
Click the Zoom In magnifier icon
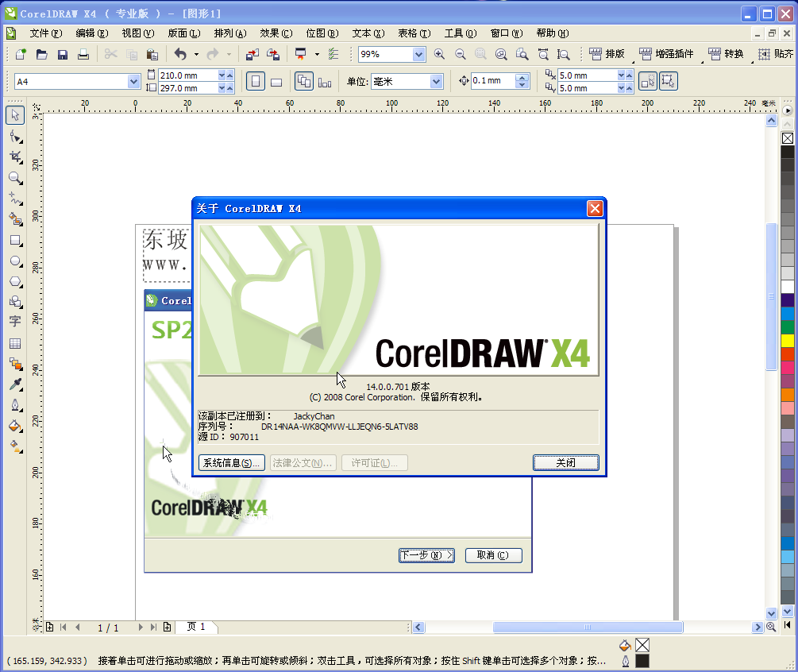click(439, 54)
